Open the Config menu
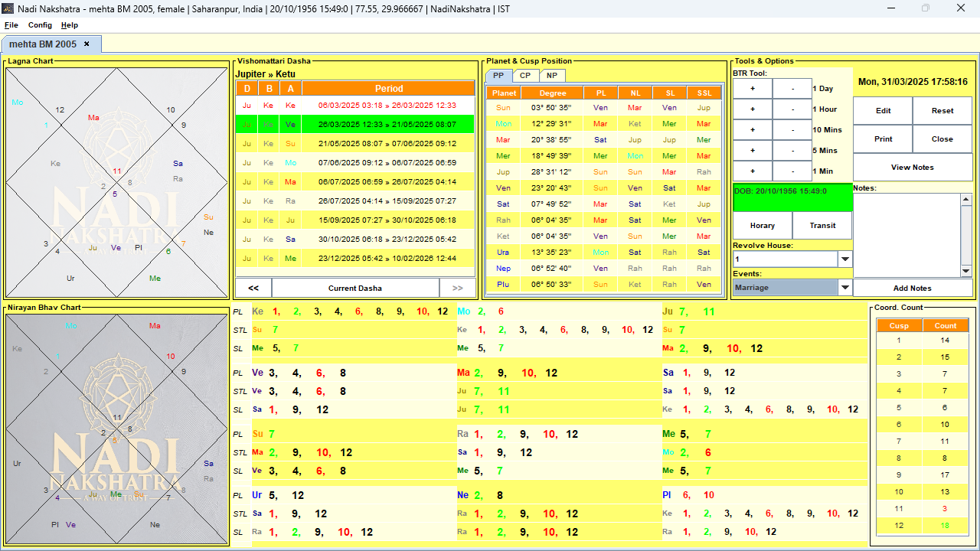 [40, 25]
